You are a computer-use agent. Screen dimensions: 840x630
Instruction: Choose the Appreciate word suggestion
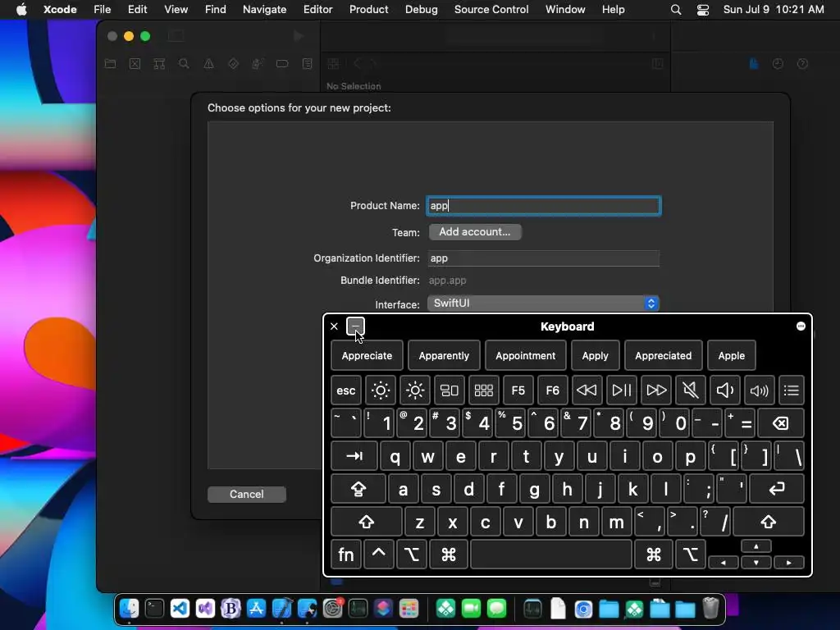pos(367,355)
